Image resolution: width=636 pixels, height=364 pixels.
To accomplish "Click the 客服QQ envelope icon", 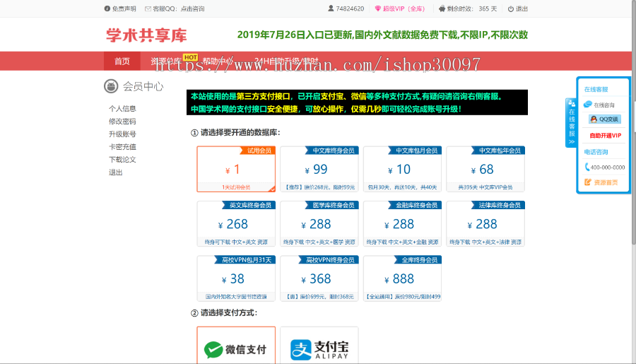I will [148, 9].
